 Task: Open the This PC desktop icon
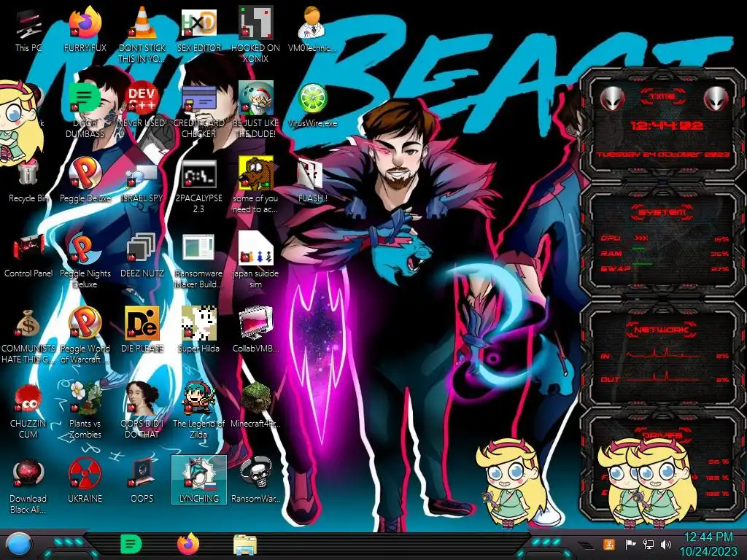28,24
